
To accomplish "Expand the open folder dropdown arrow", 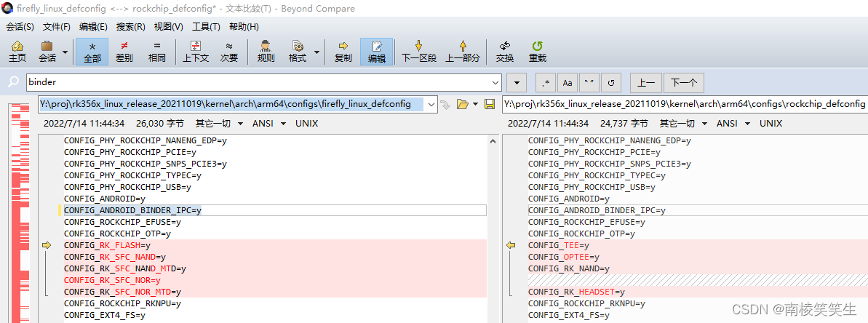I will [476, 104].
